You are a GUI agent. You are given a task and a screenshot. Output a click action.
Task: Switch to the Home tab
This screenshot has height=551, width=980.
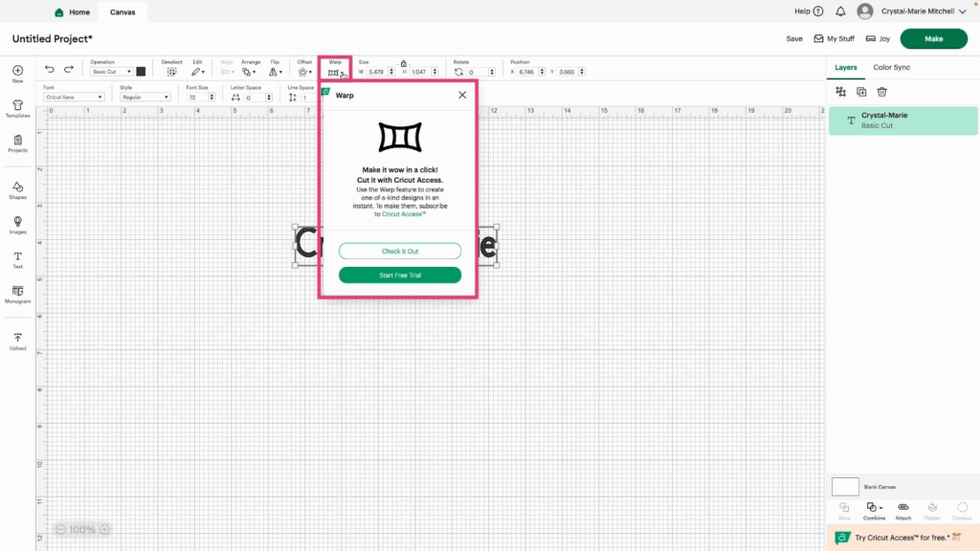coord(73,11)
